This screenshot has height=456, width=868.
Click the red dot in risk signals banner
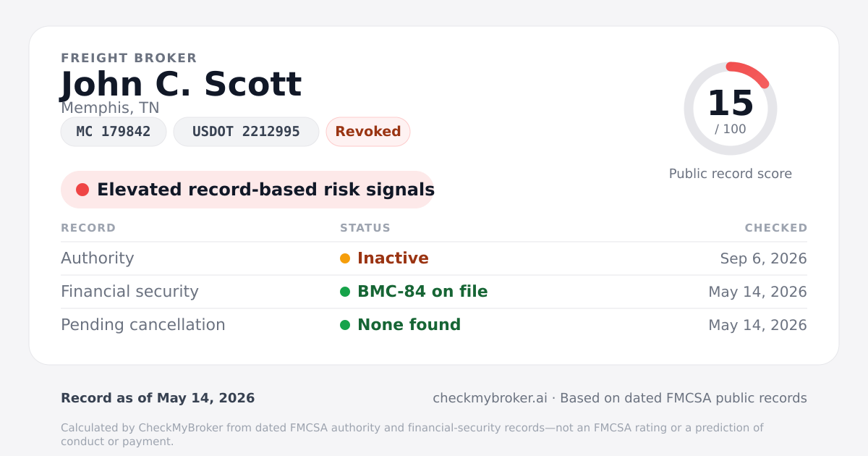[x=82, y=190]
